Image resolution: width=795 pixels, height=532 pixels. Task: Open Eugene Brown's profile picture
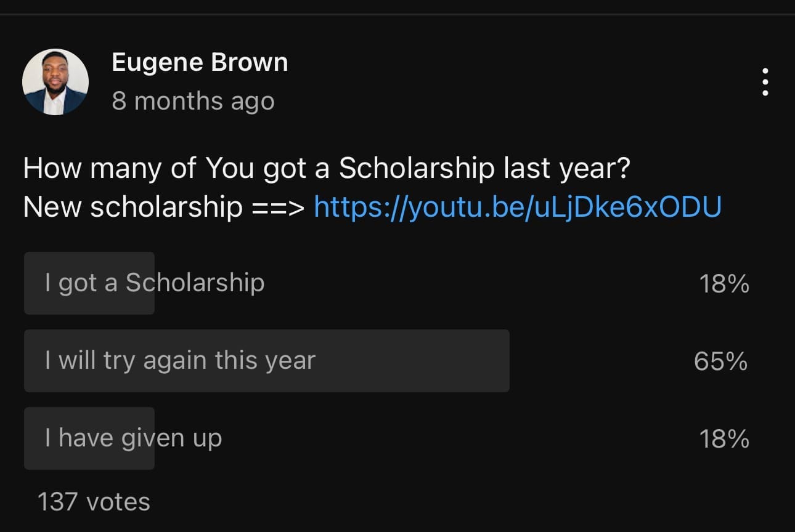tap(55, 82)
